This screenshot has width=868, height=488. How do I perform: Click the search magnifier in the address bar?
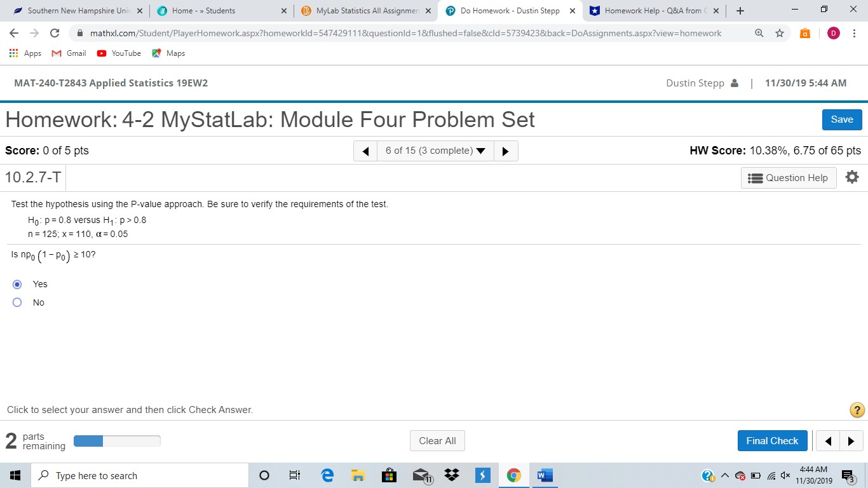[759, 33]
